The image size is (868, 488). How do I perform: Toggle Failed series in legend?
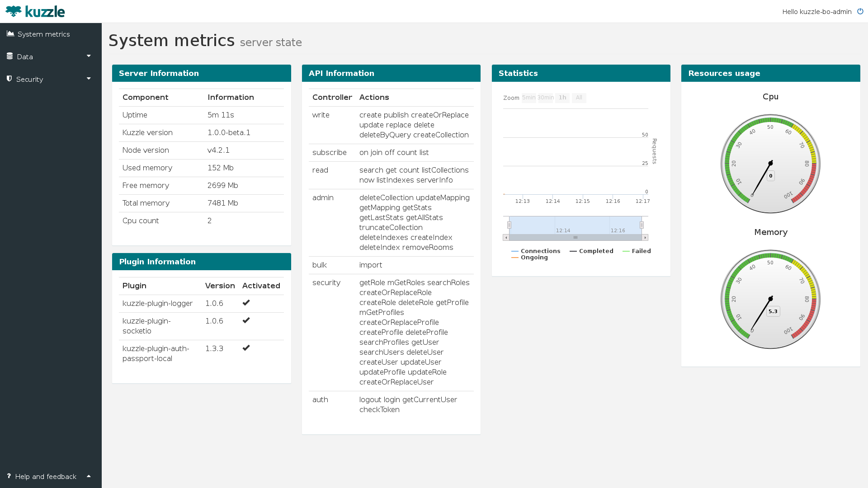coord(637,251)
